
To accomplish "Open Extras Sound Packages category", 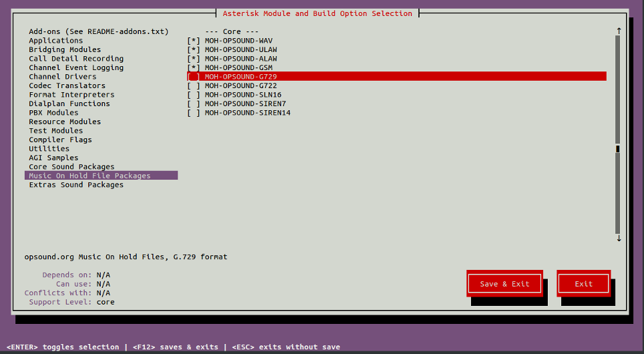I will pos(76,185).
